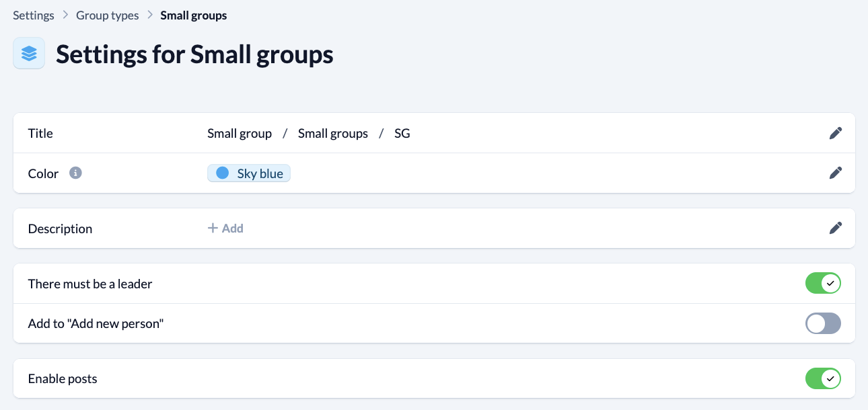Turn off the Enable posts switch
The width and height of the screenshot is (868, 410).
[x=823, y=379]
